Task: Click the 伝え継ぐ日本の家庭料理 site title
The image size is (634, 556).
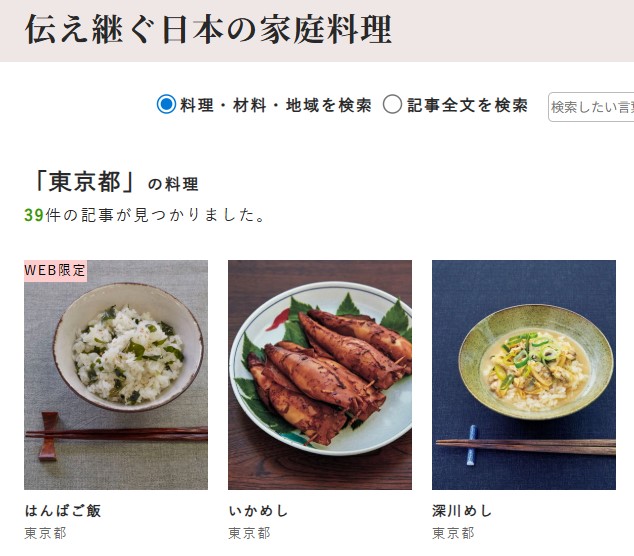Action: click(x=209, y=30)
